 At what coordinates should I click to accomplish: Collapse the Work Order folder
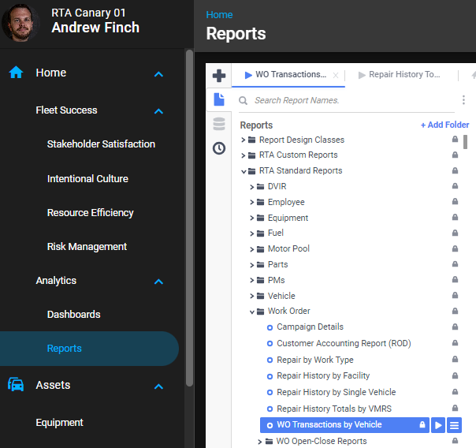pos(252,312)
